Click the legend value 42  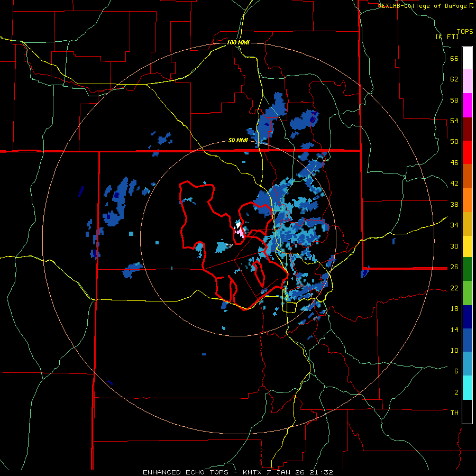454,184
